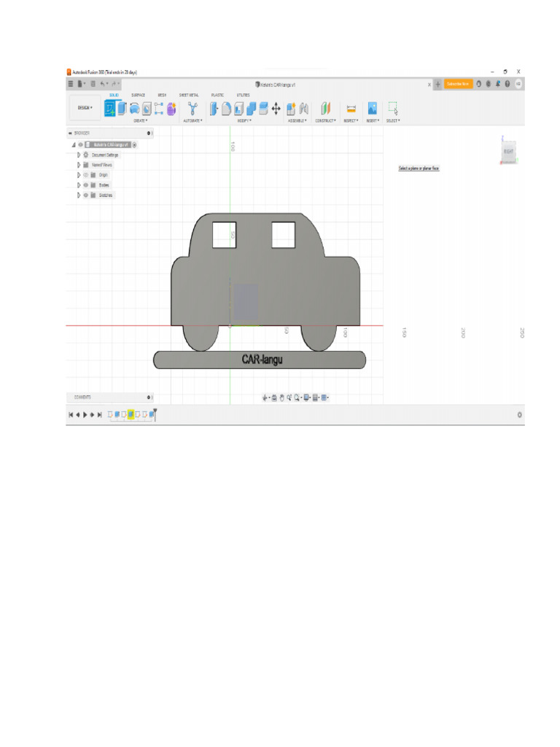Click the Save icon in quick access bar
This screenshot has width=560, height=747.
click(x=93, y=84)
